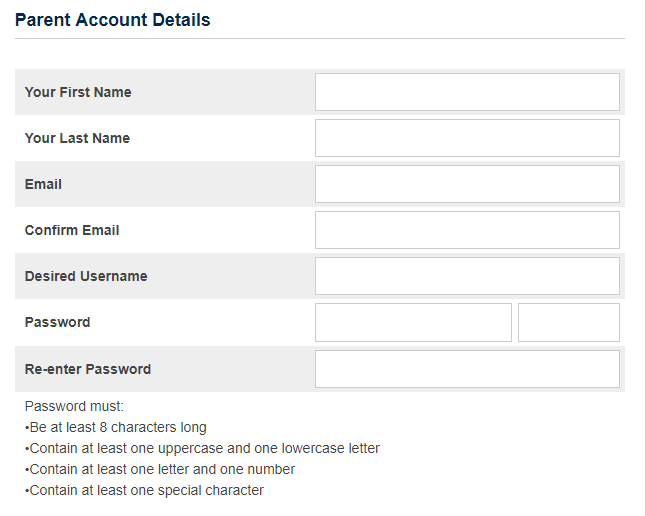Click the Parent Account Details heading
Viewport: 646px width, 516px height.
click(113, 20)
